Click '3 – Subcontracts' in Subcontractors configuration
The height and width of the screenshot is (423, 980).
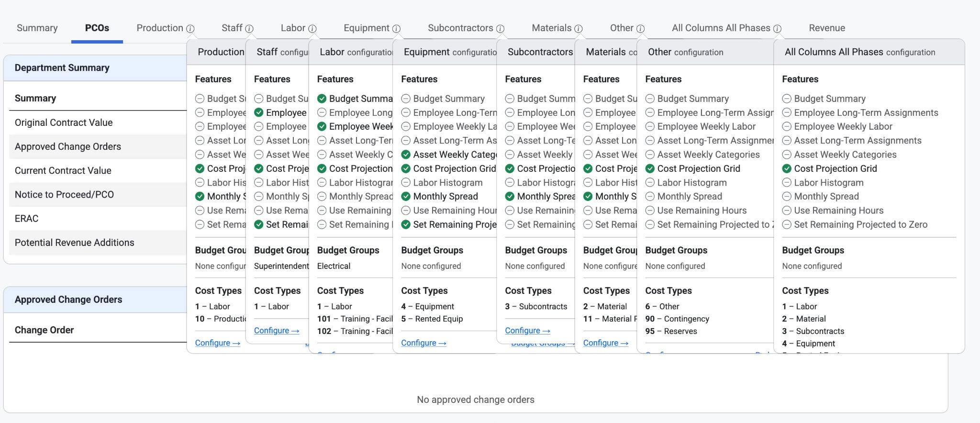pos(536,306)
